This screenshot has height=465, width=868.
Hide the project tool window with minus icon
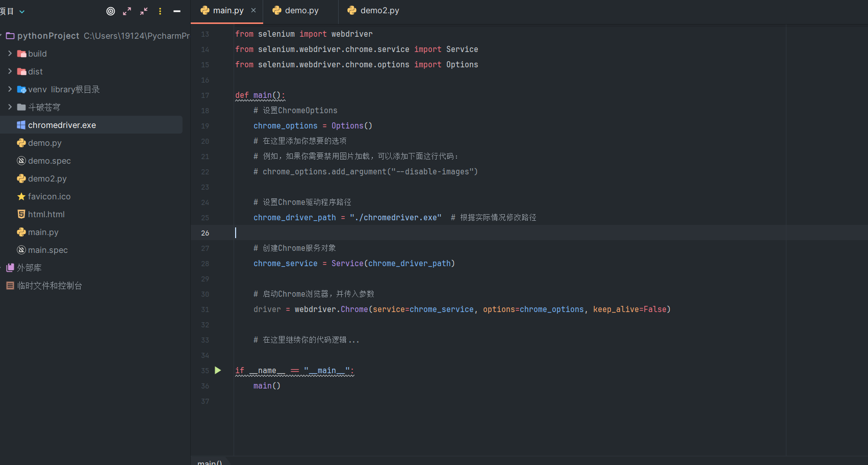pyautogui.click(x=177, y=11)
